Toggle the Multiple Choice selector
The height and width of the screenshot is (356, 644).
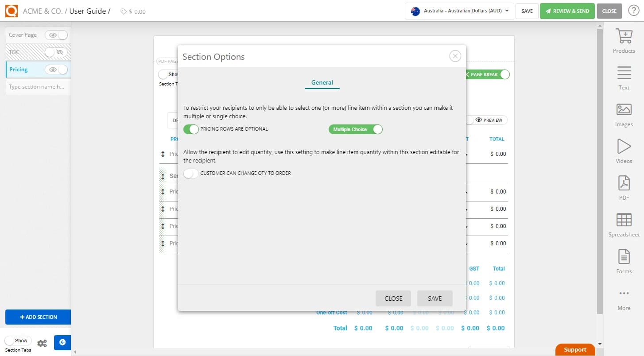pos(356,129)
